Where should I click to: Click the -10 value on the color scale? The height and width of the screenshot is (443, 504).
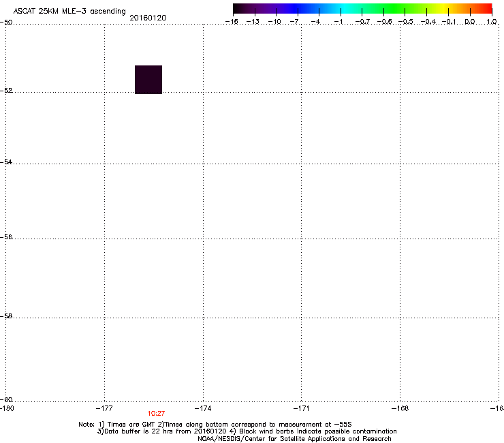click(274, 22)
